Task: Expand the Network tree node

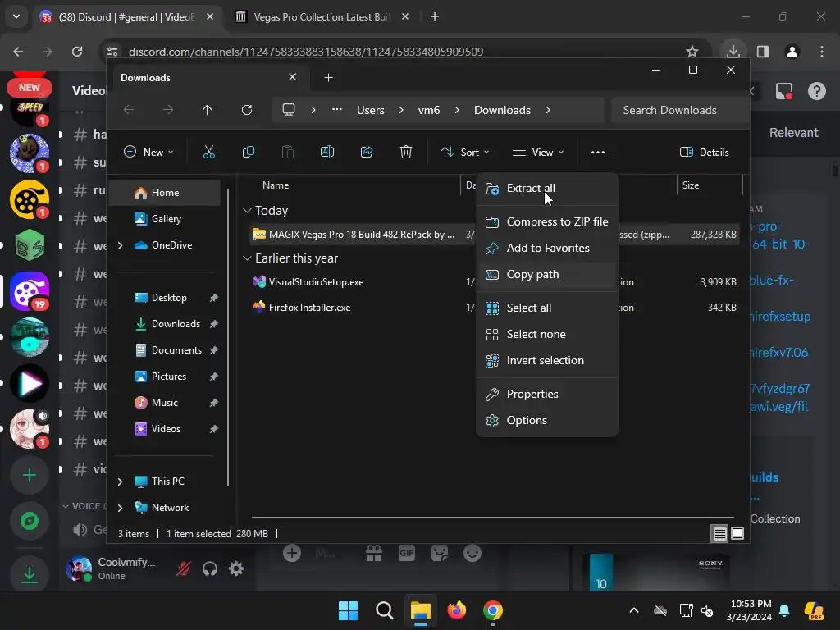Action: 120,508
